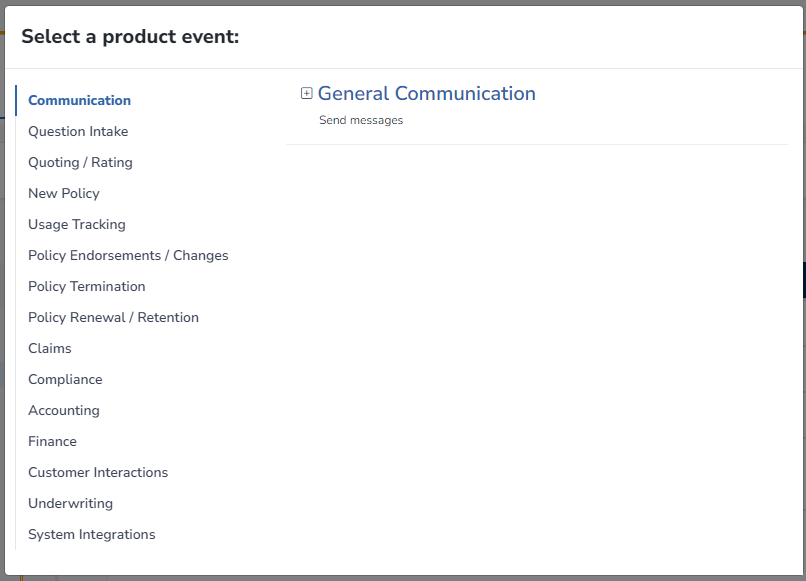Select the Communication category
This screenshot has width=806, height=581.
[80, 100]
